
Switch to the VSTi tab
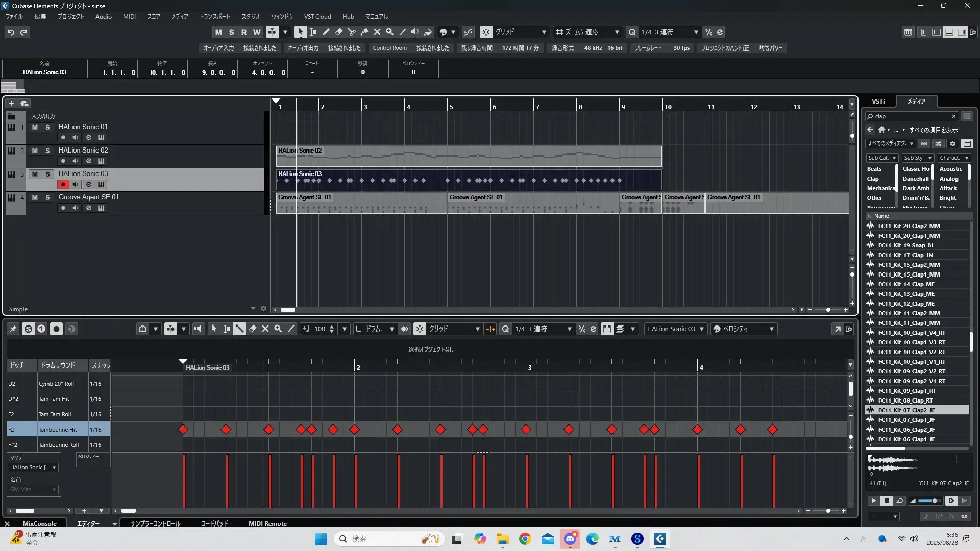point(878,101)
